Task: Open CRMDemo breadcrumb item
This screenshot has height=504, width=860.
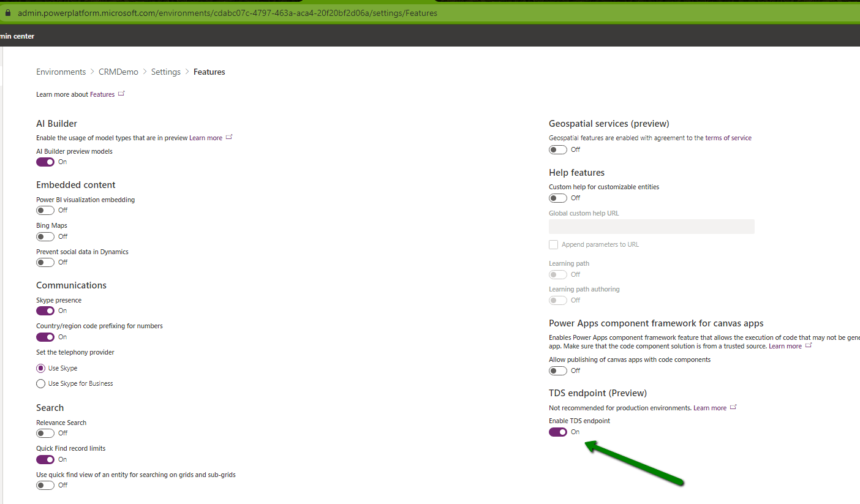Action: coord(118,72)
